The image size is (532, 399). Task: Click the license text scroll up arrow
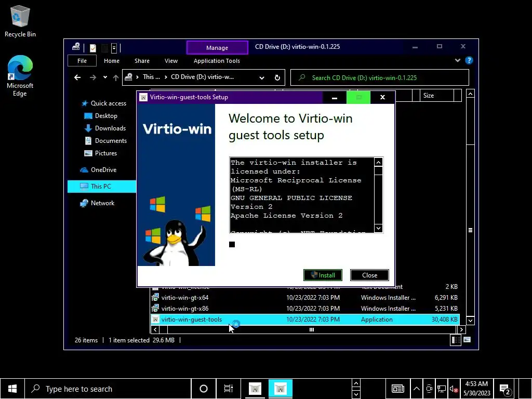click(378, 162)
